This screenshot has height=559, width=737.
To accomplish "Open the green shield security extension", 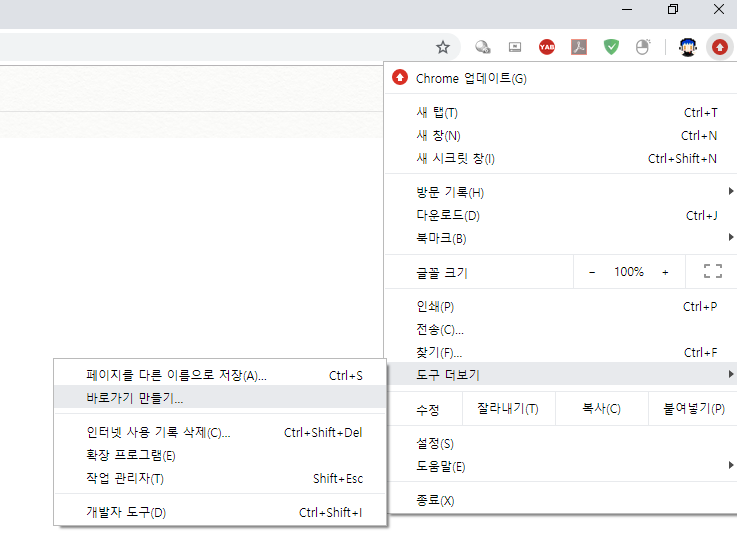I will (x=611, y=47).
